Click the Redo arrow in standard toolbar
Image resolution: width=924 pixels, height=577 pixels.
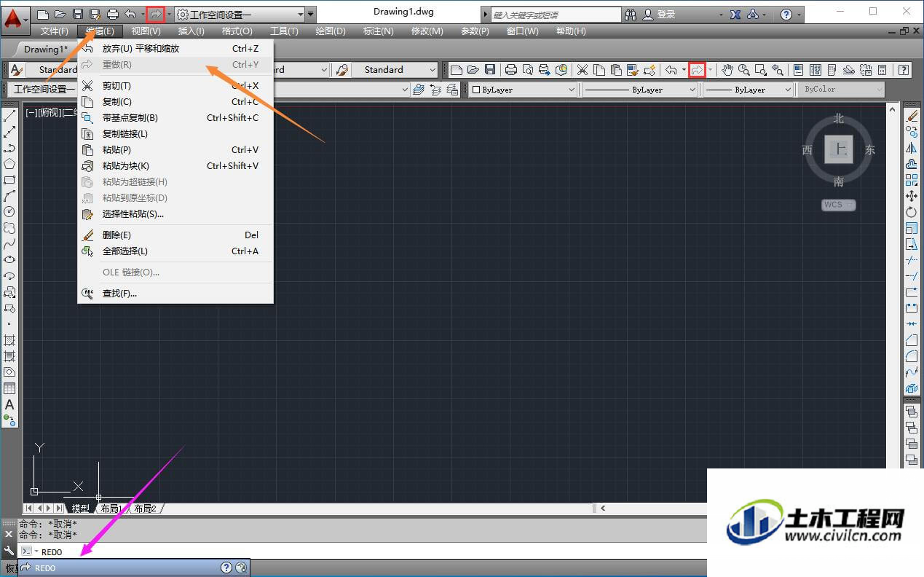coord(697,70)
